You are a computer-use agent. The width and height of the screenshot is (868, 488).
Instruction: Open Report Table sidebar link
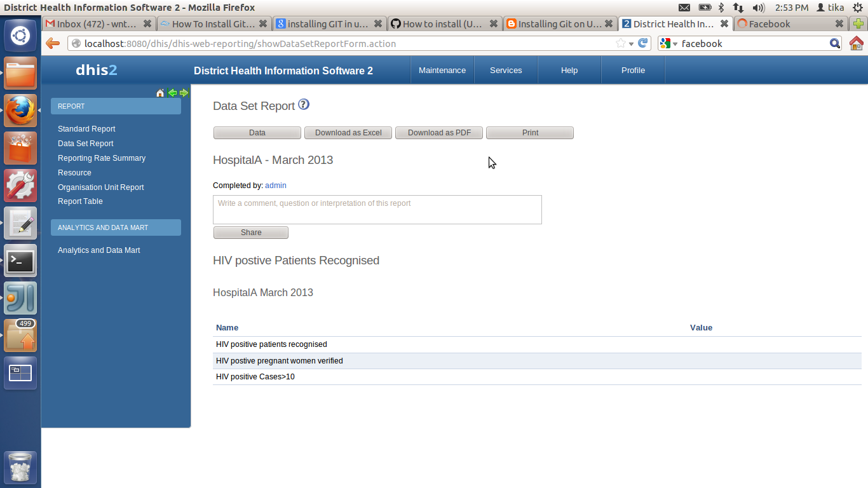point(80,201)
